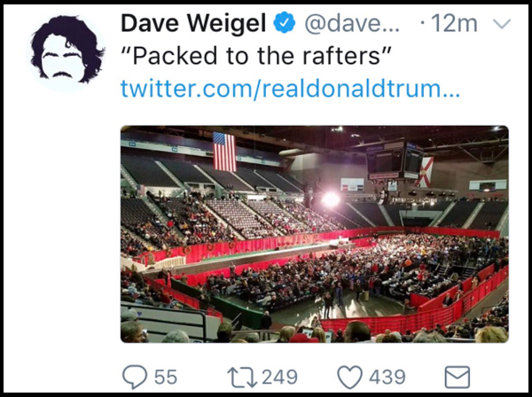Open Dave Weigel's profile avatar

67,50
